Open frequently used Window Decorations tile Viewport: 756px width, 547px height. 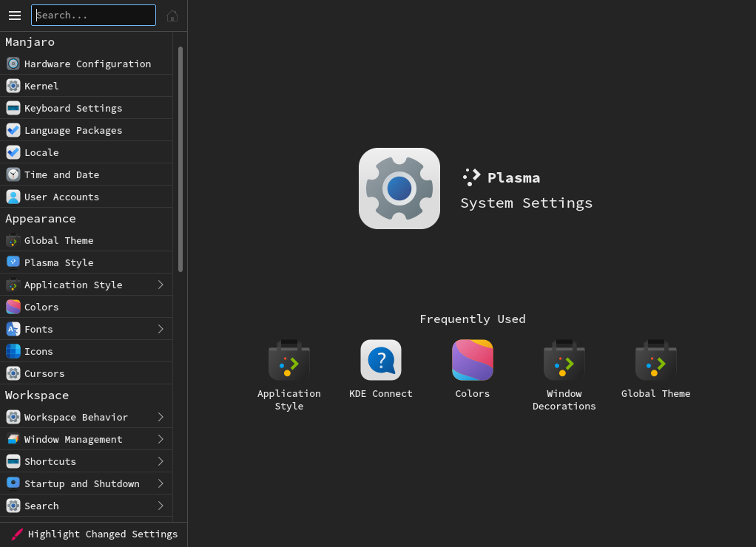pyautogui.click(x=564, y=376)
